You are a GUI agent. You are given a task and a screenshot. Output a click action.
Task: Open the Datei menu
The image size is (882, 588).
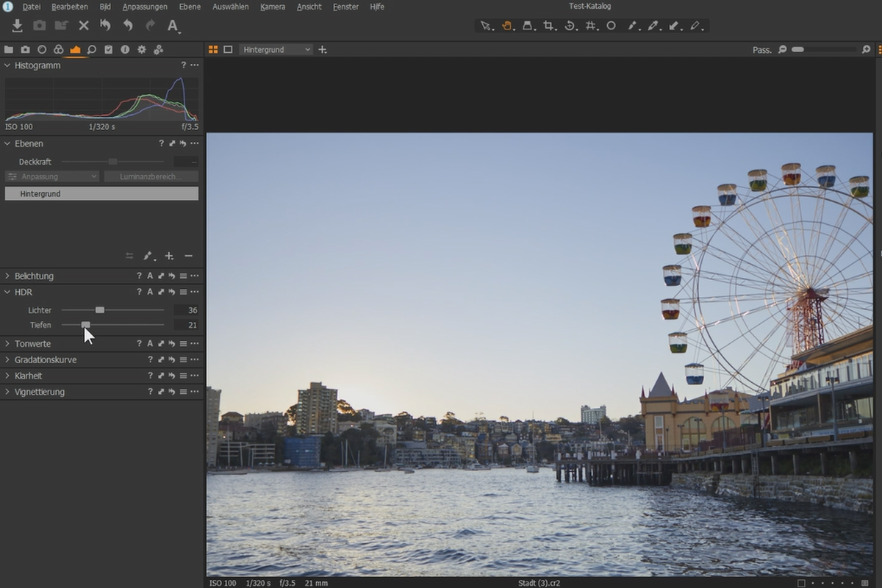pyautogui.click(x=32, y=7)
